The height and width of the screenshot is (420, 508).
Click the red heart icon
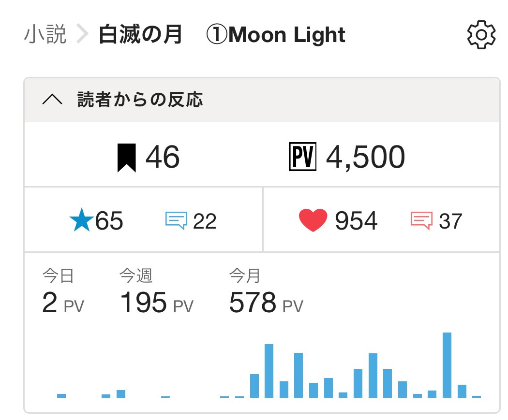click(313, 221)
